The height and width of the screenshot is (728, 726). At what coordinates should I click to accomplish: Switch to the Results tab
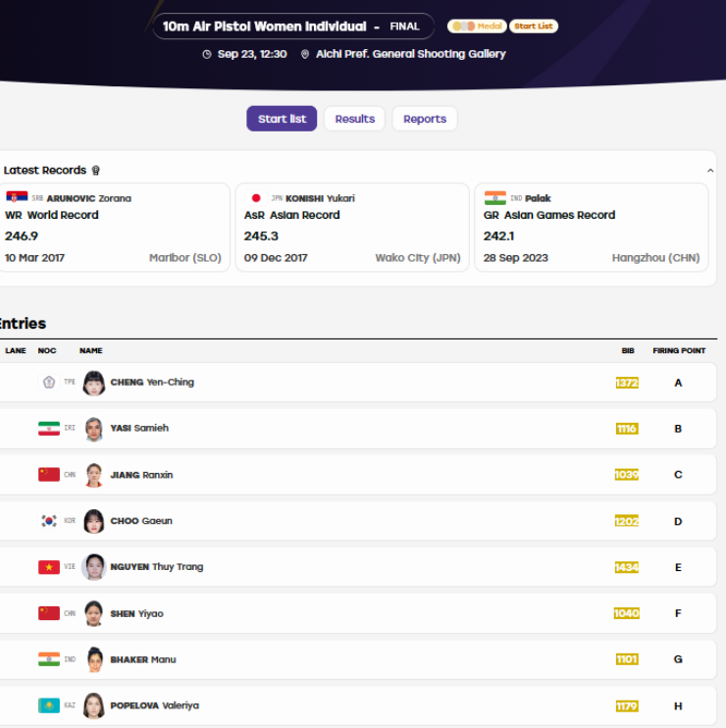pos(354,119)
